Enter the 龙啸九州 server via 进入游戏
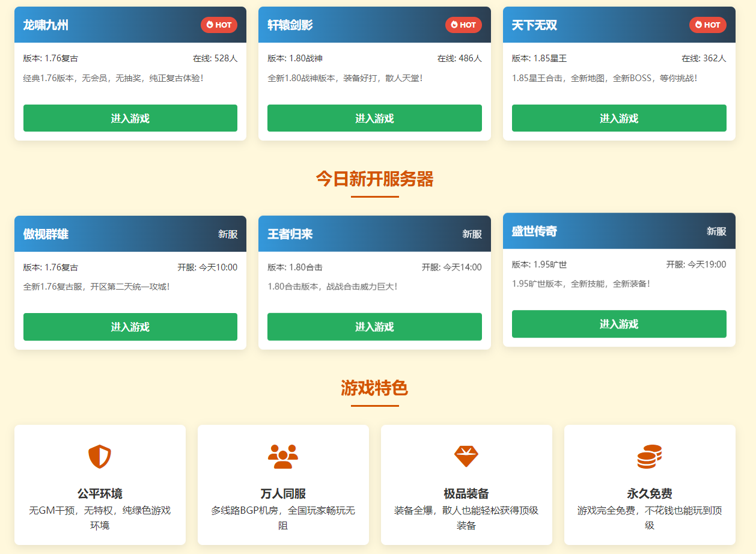Viewport: 756px width, 554px height. point(130,118)
